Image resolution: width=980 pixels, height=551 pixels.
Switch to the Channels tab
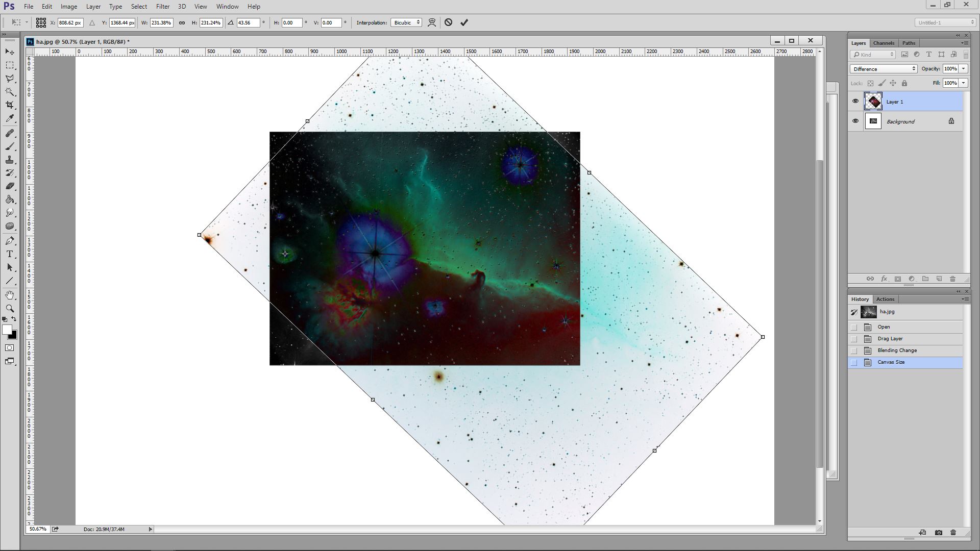click(884, 43)
